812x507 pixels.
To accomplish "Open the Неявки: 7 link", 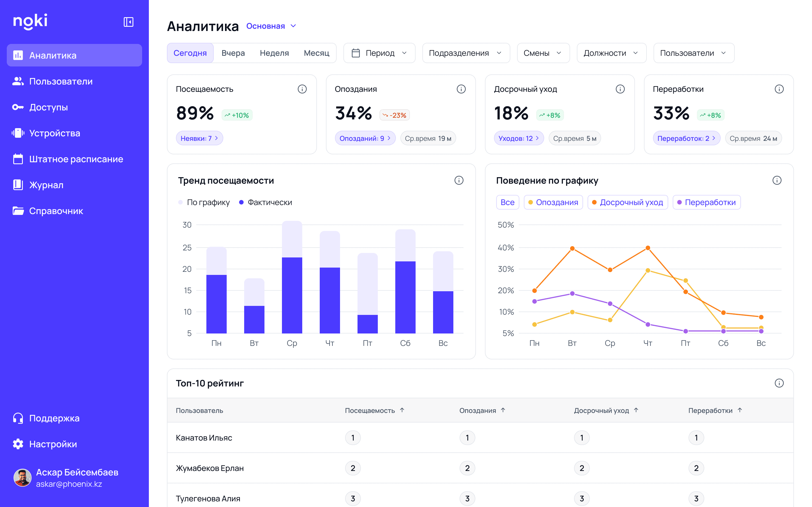I will pos(199,138).
